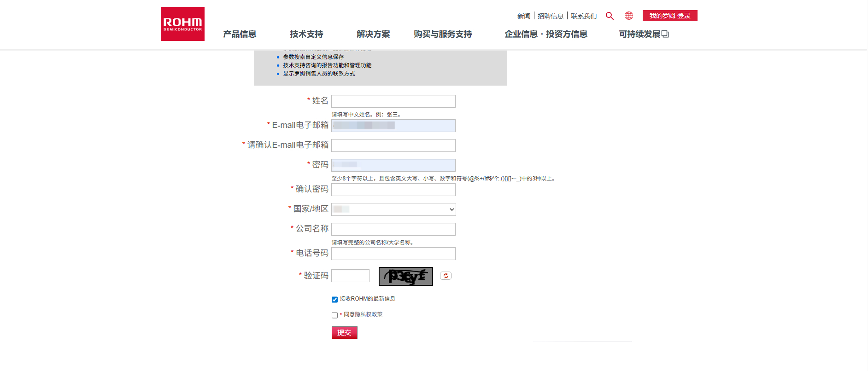Focus the 姓名 name input field
868x371 pixels.
(x=393, y=101)
